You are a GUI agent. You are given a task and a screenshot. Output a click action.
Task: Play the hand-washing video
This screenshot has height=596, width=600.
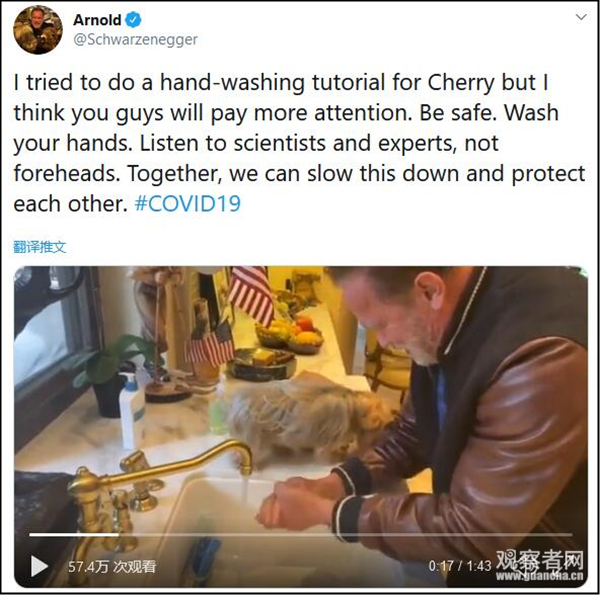[x=39, y=566]
